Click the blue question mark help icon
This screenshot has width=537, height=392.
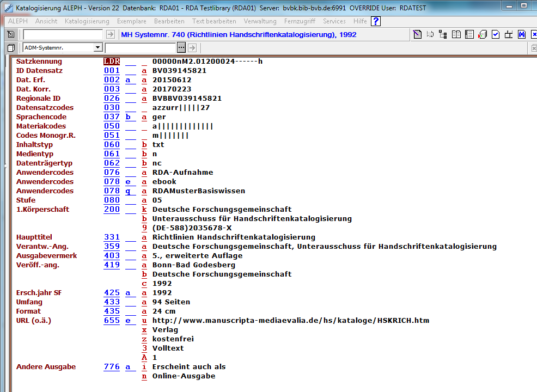[x=376, y=21]
